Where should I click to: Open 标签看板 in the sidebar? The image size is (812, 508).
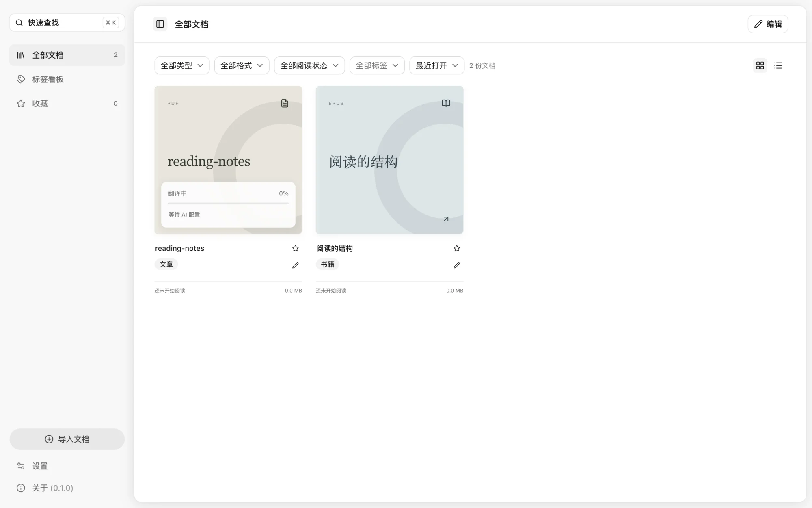[67, 79]
